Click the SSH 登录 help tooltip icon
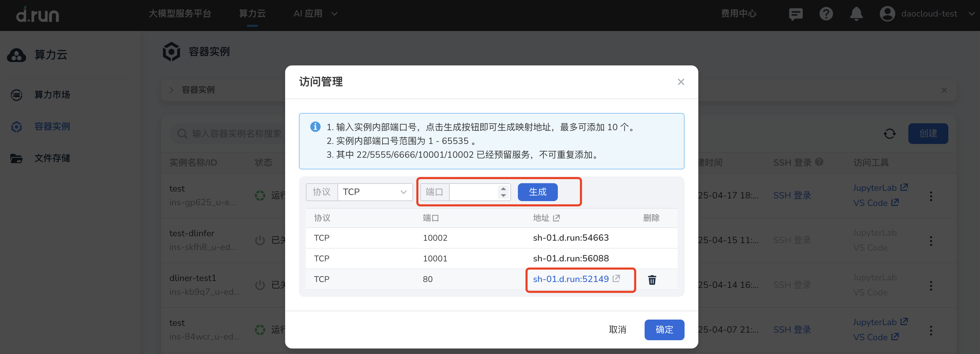The width and height of the screenshot is (980, 354). (820, 162)
